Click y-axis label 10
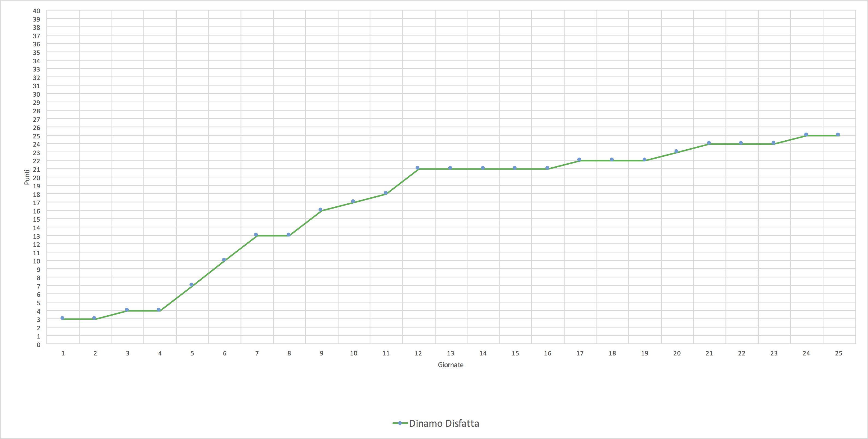 36,261
